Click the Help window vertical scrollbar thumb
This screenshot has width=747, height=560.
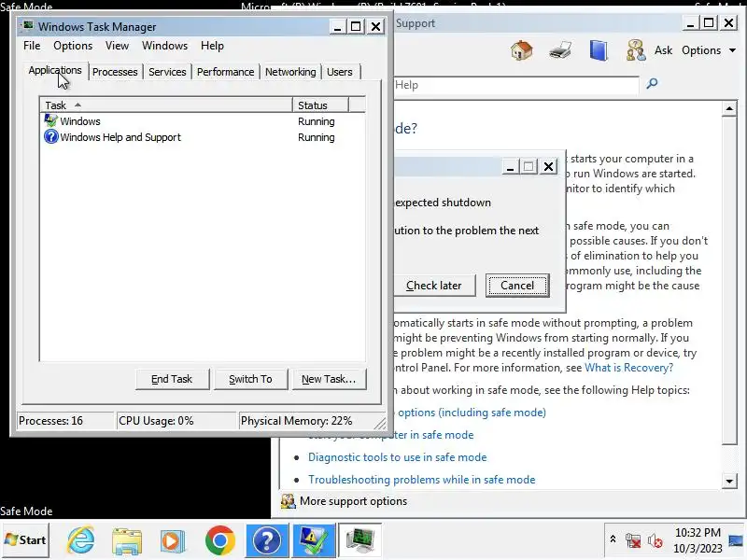[x=729, y=281]
